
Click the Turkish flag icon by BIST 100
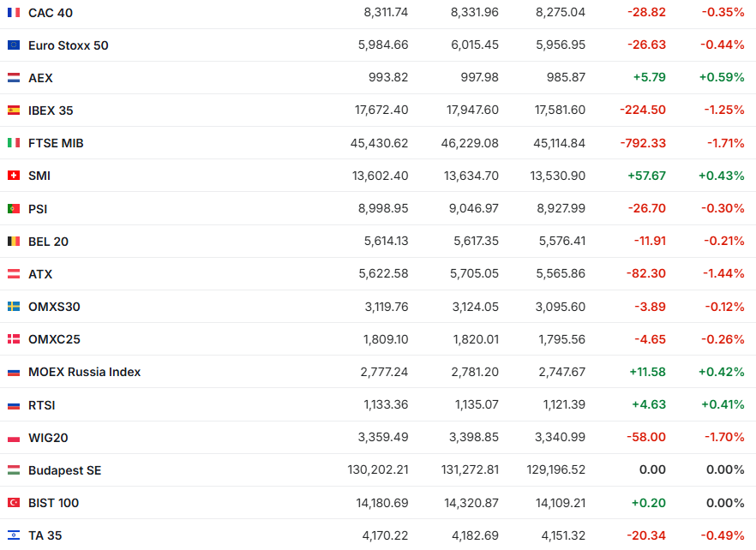(x=14, y=503)
